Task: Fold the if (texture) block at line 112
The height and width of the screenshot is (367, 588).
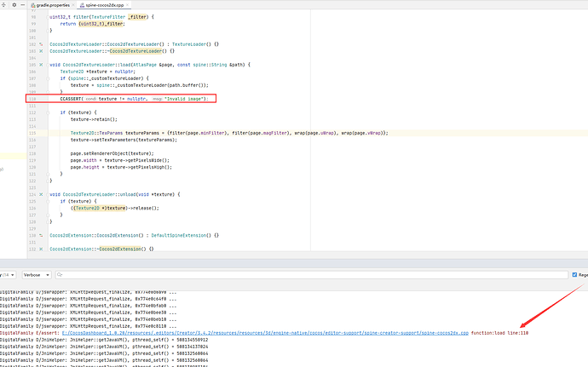Action: click(x=48, y=112)
